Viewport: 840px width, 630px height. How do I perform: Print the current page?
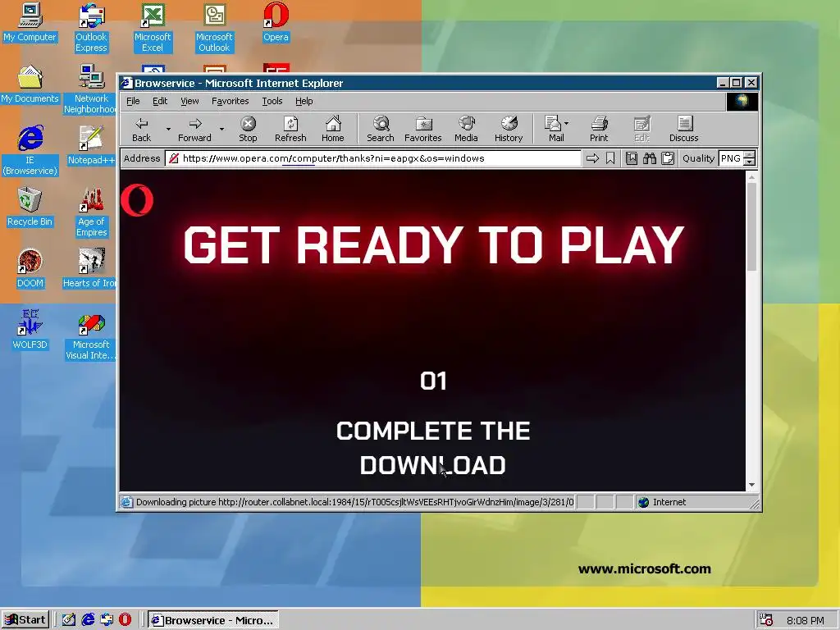click(599, 129)
